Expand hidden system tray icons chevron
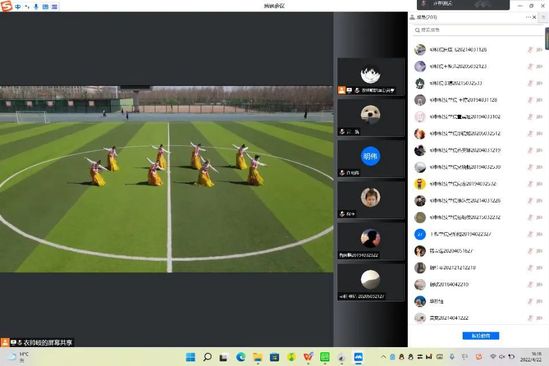 click(383, 357)
